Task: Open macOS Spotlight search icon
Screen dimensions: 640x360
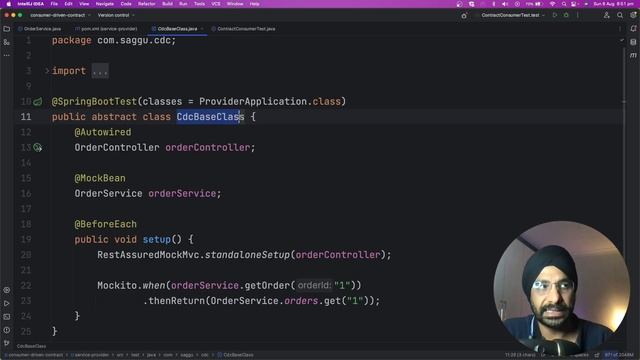Action: [564, 4]
